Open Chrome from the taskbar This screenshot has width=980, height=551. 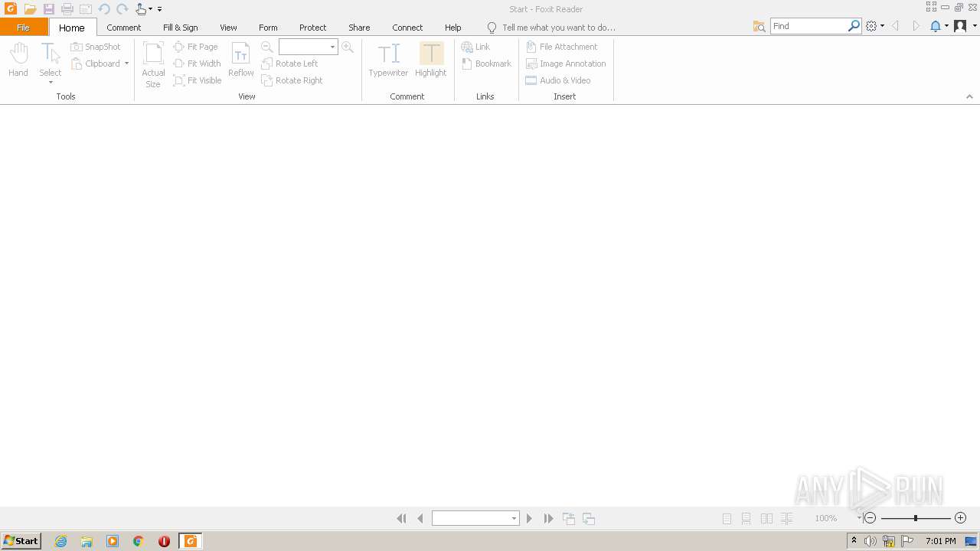[139, 541]
